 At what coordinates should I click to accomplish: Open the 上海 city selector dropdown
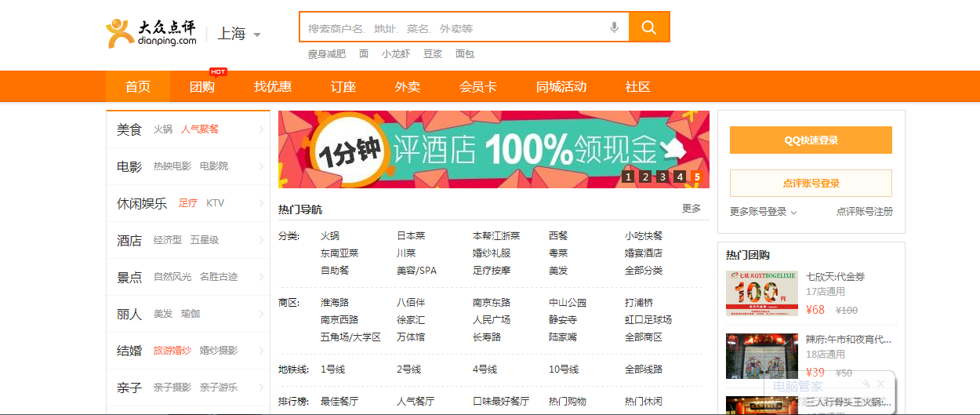[x=239, y=34]
